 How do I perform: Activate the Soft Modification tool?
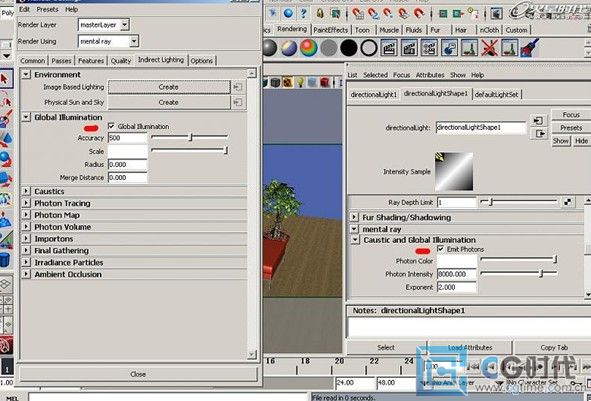[x=5, y=220]
